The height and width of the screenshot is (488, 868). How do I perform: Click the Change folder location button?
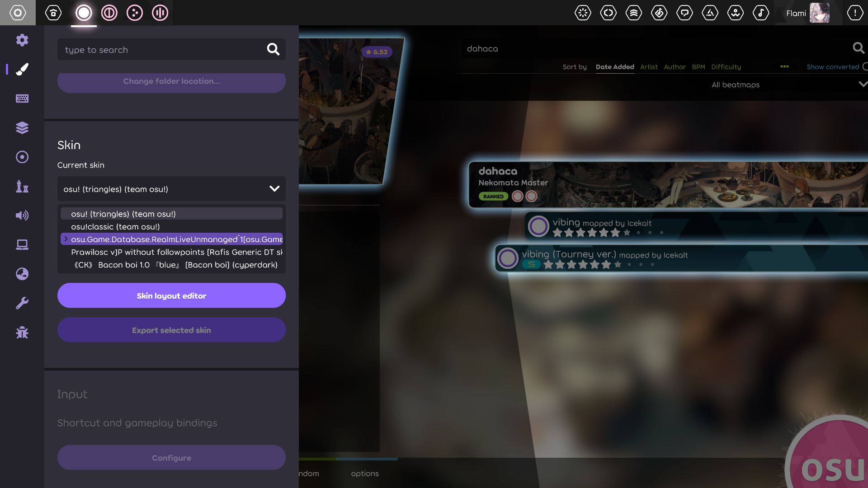171,82
